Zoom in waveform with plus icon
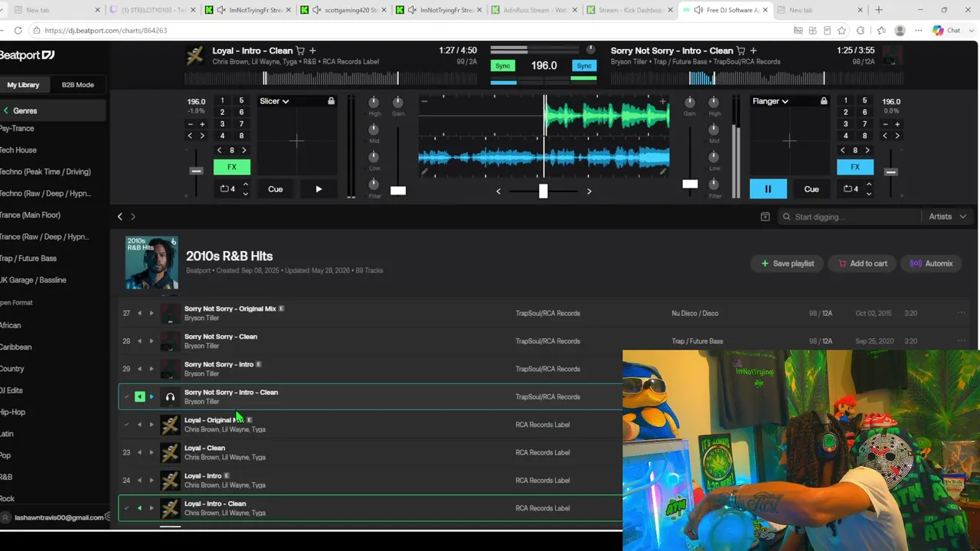The image size is (980, 551). tap(663, 101)
